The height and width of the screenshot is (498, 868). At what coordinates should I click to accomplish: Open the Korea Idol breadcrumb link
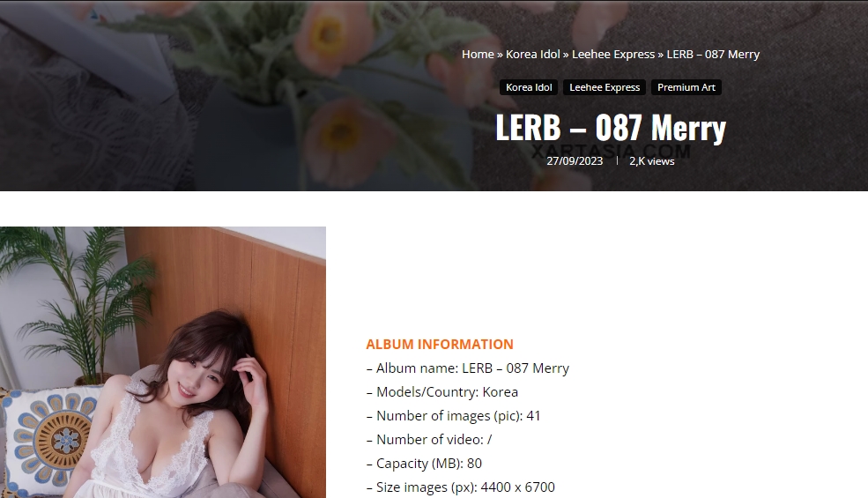click(x=532, y=55)
